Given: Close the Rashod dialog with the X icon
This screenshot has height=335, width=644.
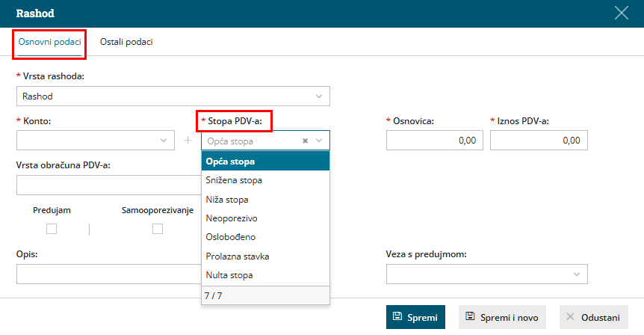Looking at the screenshot, I should click(621, 13).
